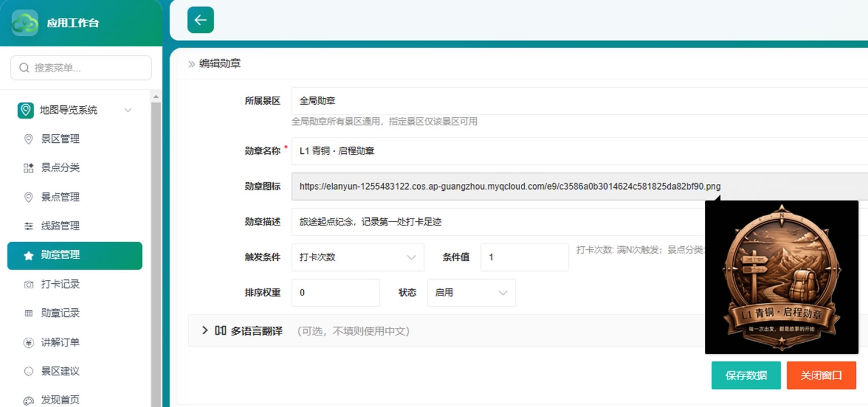Click the grid icon beside 景点分类
Image resolution: width=868 pixels, height=407 pixels.
tap(28, 168)
